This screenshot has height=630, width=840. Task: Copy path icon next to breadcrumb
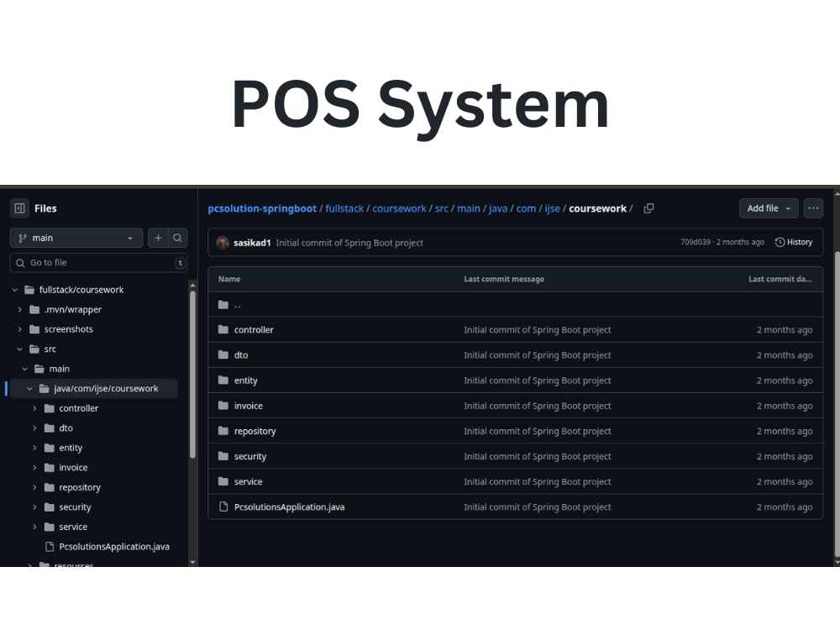(648, 208)
